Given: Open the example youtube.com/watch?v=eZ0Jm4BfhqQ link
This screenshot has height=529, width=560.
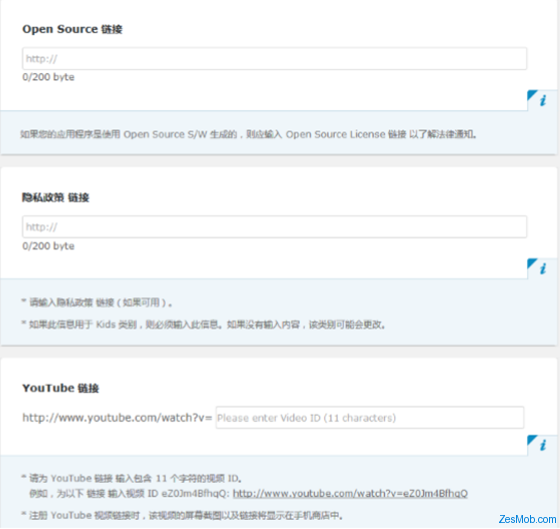Looking at the screenshot, I should point(350,494).
